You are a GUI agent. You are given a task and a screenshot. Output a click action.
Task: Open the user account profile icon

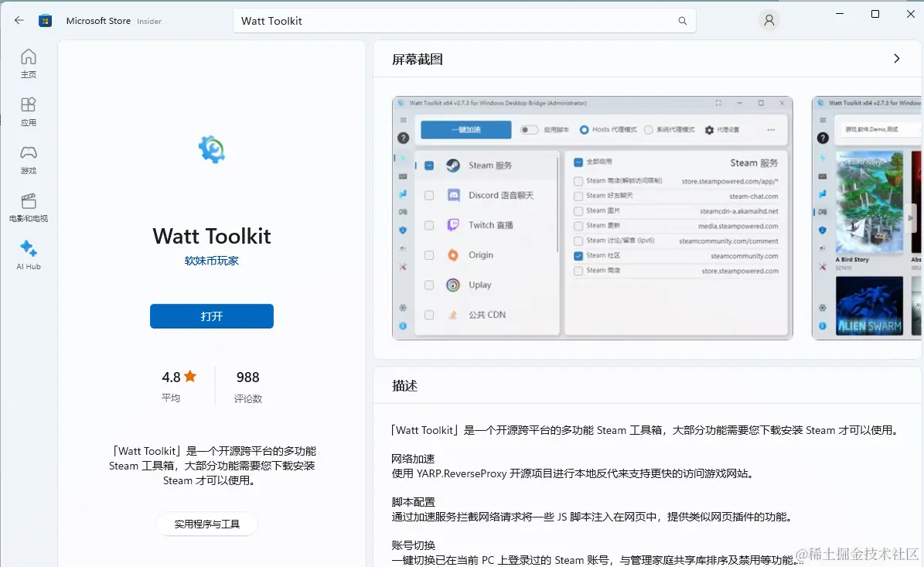tap(769, 21)
